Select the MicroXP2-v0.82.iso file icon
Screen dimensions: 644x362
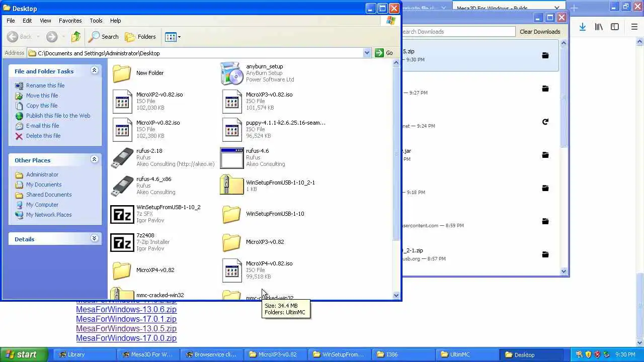pos(122,102)
